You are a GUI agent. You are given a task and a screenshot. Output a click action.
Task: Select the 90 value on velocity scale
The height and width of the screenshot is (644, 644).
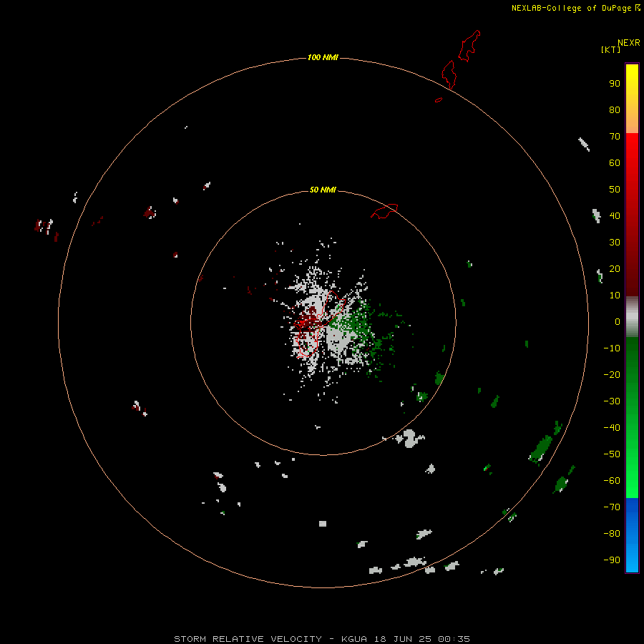615,84
